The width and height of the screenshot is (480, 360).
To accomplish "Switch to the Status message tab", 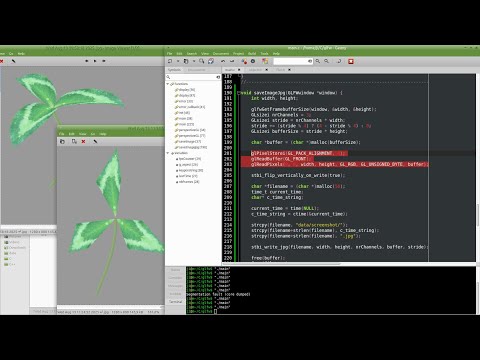I will (175, 270).
